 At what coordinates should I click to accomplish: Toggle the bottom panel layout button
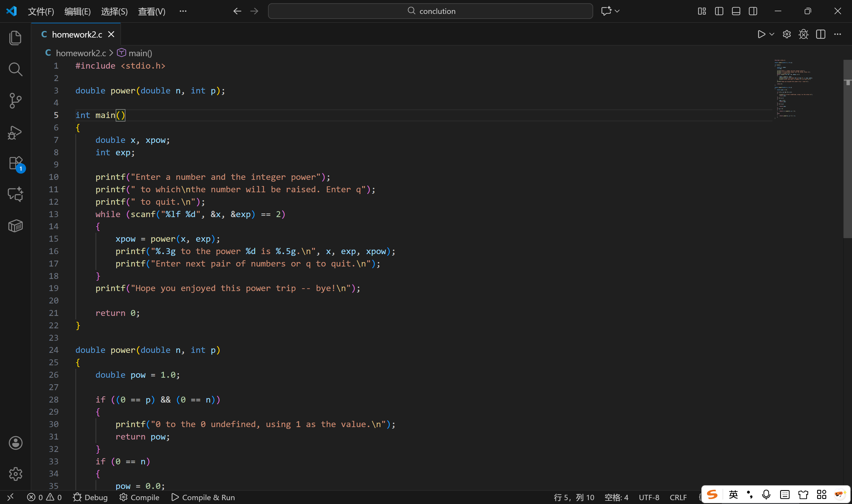(x=736, y=11)
